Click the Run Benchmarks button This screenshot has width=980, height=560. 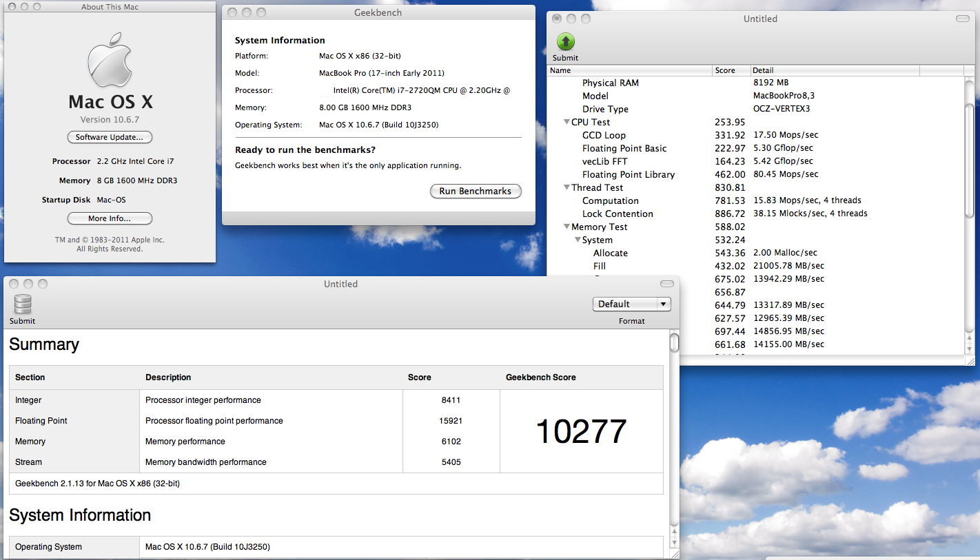pyautogui.click(x=476, y=191)
